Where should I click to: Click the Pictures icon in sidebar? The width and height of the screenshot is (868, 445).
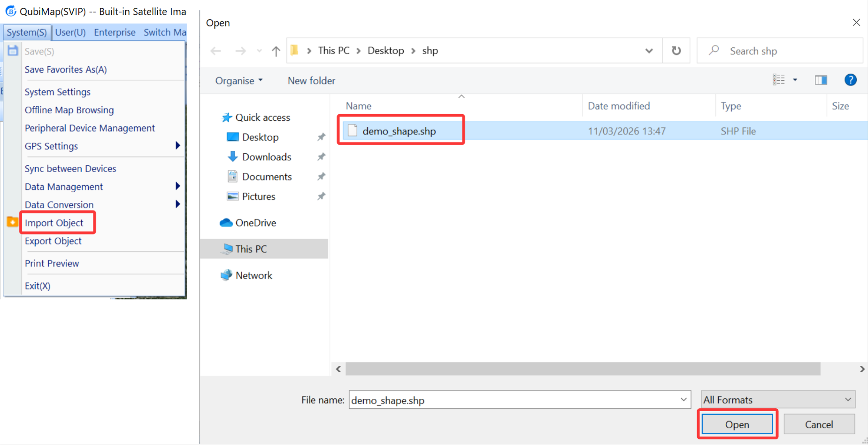pyautogui.click(x=233, y=196)
